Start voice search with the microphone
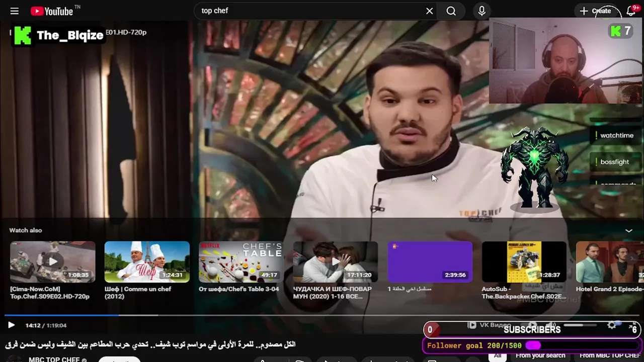Image resolution: width=644 pixels, height=362 pixels. pyautogui.click(x=481, y=11)
